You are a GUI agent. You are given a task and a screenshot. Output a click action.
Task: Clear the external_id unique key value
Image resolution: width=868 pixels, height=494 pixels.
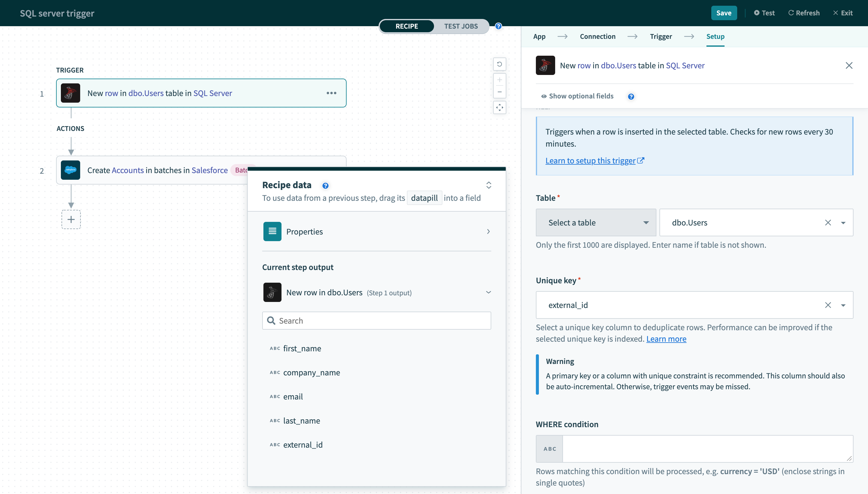pyautogui.click(x=828, y=305)
